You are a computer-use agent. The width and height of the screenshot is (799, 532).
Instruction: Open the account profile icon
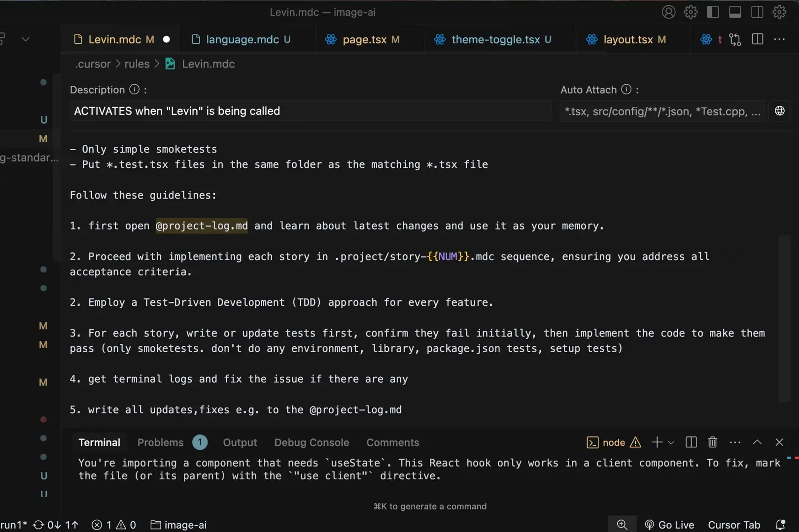[668, 12]
